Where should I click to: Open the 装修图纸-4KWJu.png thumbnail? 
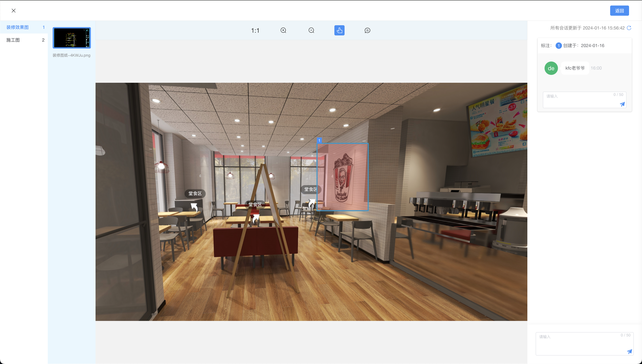click(72, 38)
